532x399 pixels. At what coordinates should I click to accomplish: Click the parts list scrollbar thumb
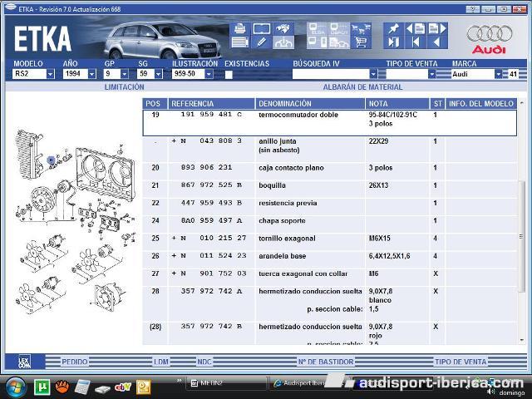pos(521,236)
